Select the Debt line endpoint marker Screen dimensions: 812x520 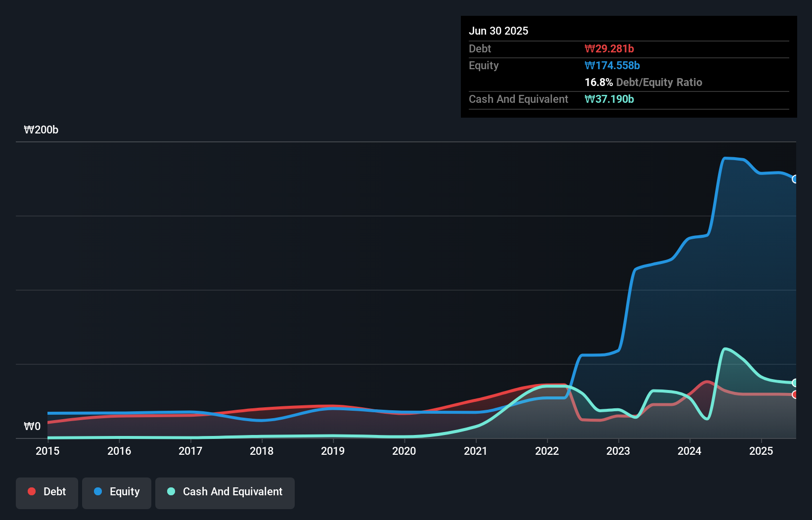[x=795, y=395]
